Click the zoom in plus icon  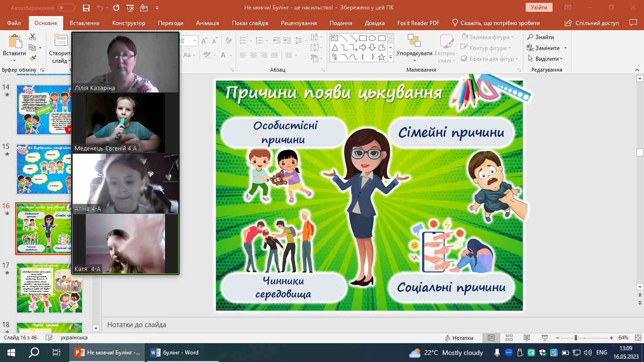click(x=611, y=338)
